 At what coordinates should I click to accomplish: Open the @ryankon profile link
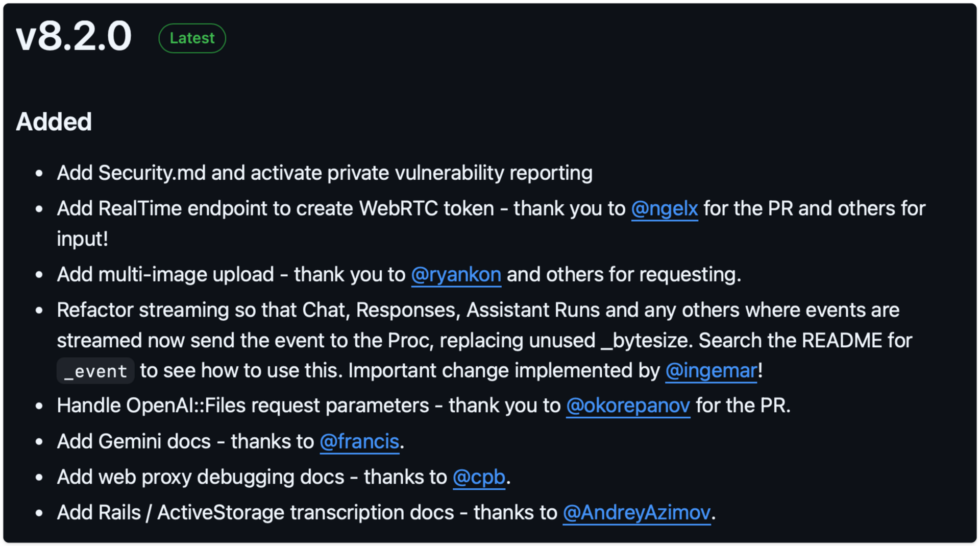click(456, 275)
